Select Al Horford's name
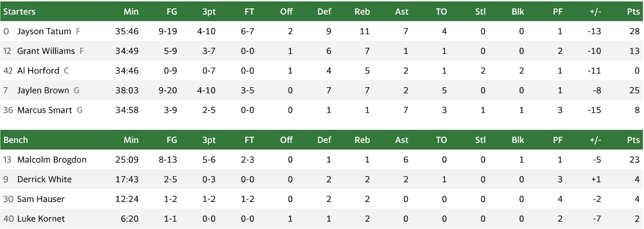This screenshot has height=229, width=644. pyautogui.click(x=38, y=71)
